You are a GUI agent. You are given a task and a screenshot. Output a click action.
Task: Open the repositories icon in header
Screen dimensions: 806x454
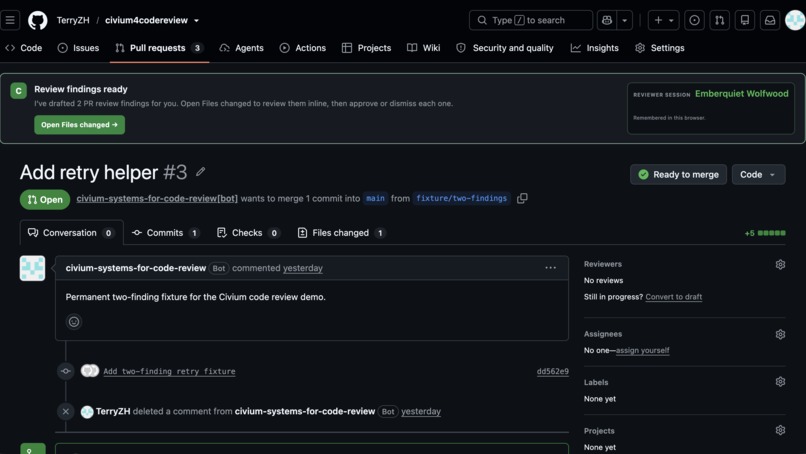coord(744,20)
